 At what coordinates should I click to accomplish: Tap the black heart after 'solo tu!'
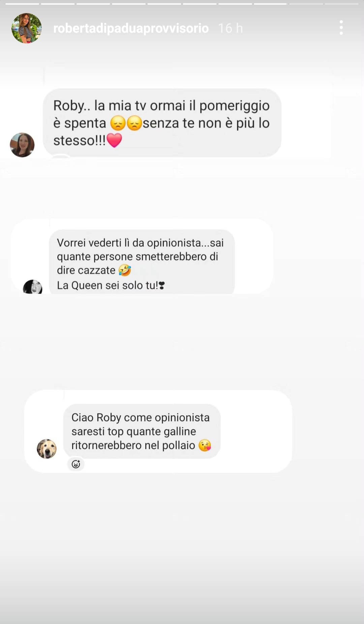point(162,286)
